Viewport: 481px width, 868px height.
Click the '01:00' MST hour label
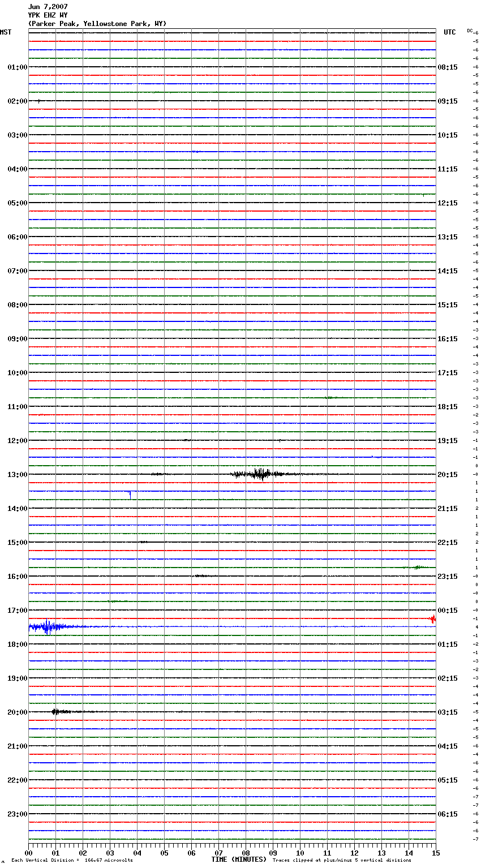click(18, 67)
